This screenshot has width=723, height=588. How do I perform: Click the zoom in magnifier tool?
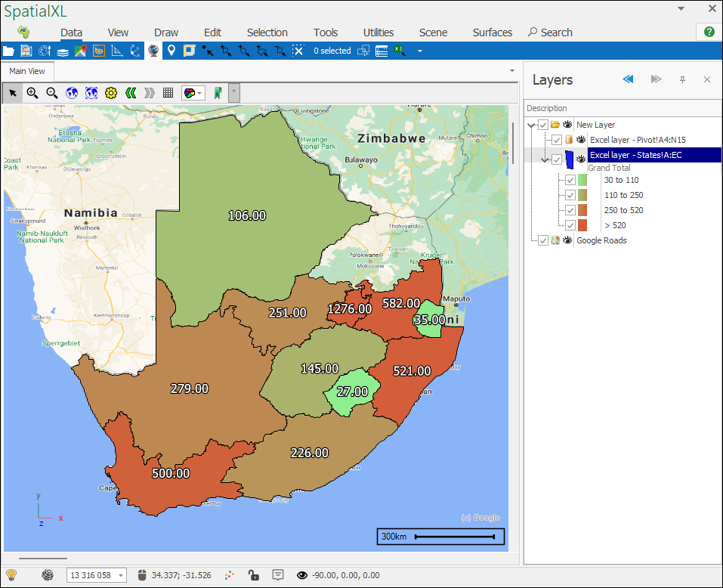coord(32,93)
